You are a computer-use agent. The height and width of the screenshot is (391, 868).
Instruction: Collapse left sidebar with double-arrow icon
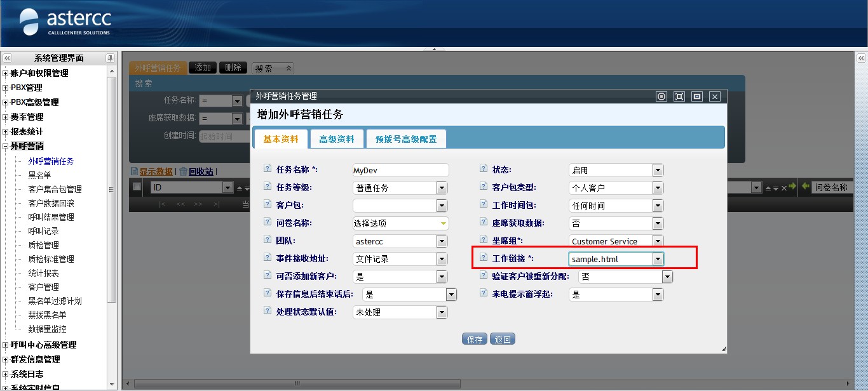[x=7, y=58]
